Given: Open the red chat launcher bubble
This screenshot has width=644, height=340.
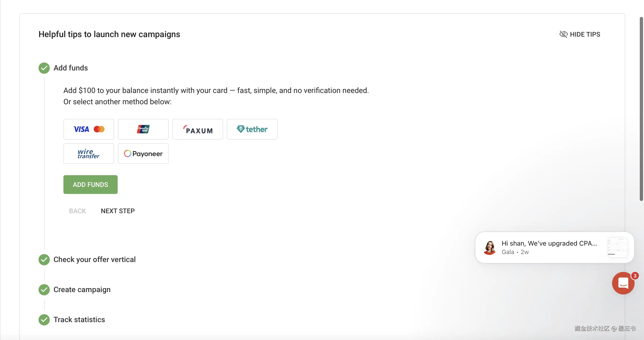Looking at the screenshot, I should (x=623, y=283).
